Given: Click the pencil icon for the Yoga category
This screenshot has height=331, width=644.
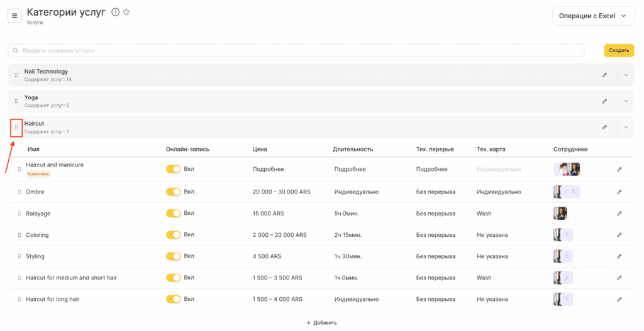Looking at the screenshot, I should (604, 101).
